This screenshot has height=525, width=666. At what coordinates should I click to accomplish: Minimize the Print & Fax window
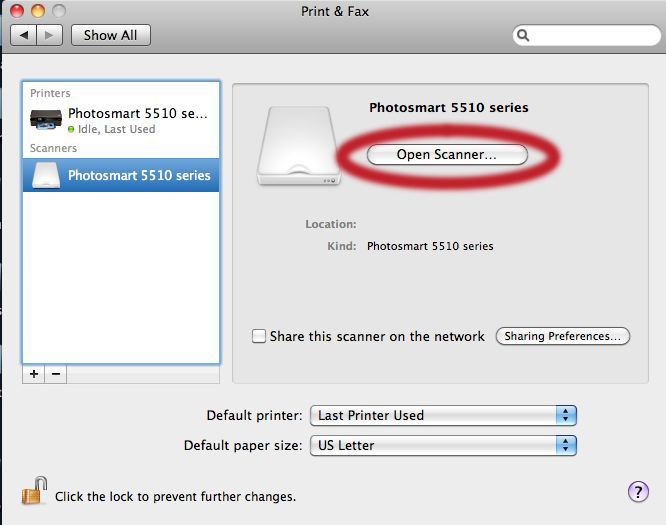(38, 11)
